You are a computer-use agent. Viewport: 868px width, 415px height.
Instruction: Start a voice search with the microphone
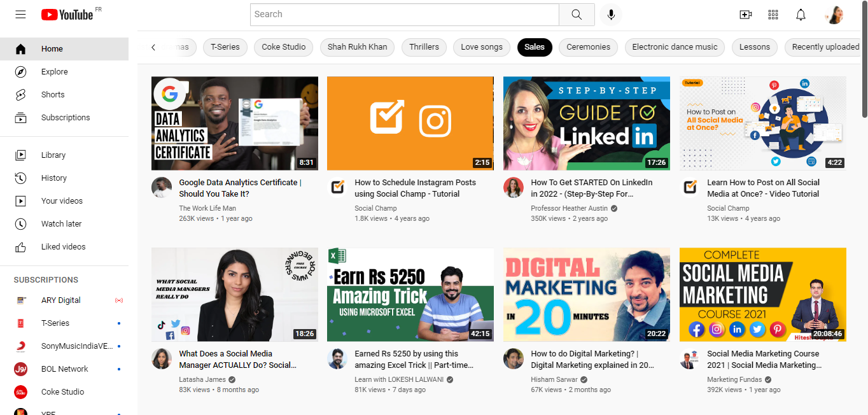pyautogui.click(x=611, y=14)
